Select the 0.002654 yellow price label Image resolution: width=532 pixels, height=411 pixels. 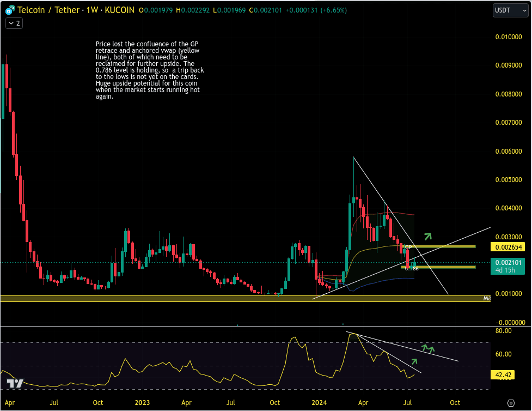click(508, 247)
